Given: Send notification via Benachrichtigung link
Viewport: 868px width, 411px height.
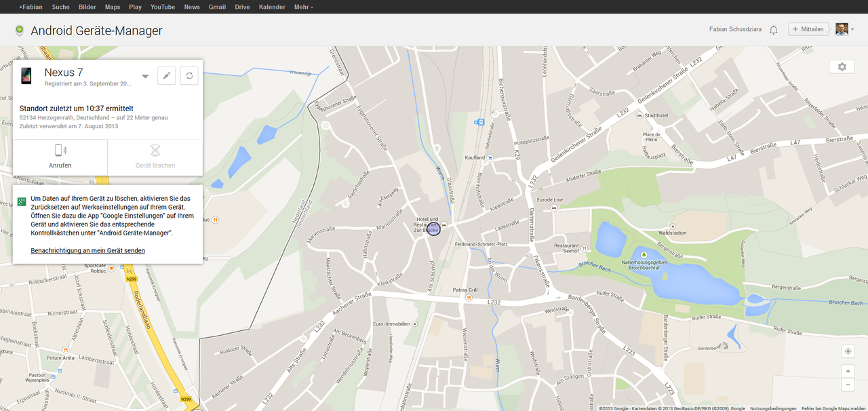Looking at the screenshot, I should 87,250.
